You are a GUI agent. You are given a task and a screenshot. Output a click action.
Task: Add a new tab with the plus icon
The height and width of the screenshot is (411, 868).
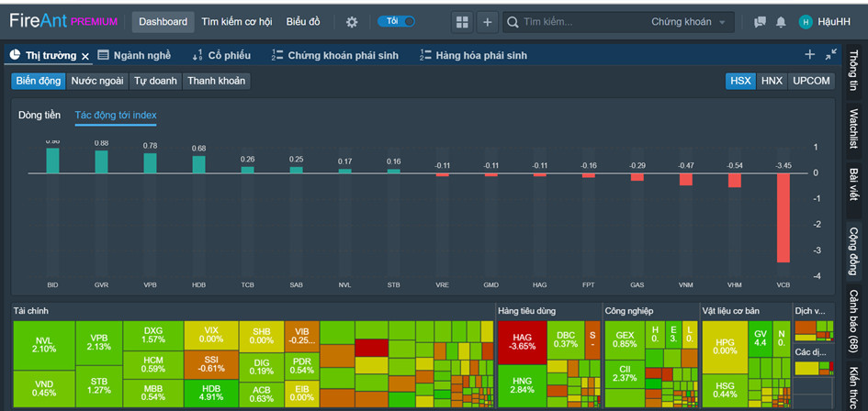pos(809,55)
